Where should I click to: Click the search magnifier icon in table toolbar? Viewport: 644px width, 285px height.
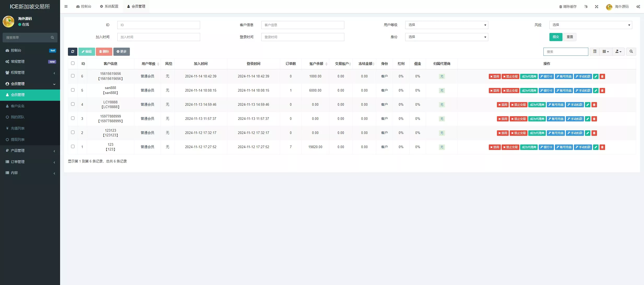pyautogui.click(x=631, y=52)
